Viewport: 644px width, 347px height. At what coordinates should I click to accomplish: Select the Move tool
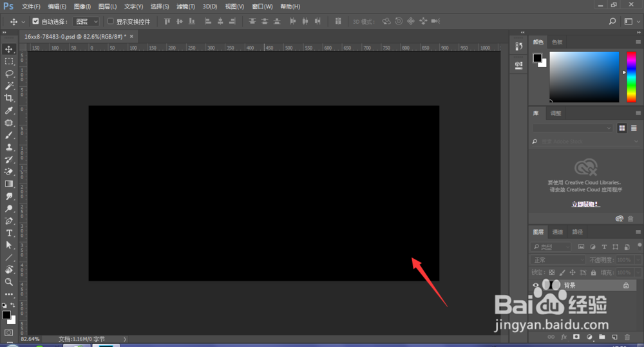(8, 50)
